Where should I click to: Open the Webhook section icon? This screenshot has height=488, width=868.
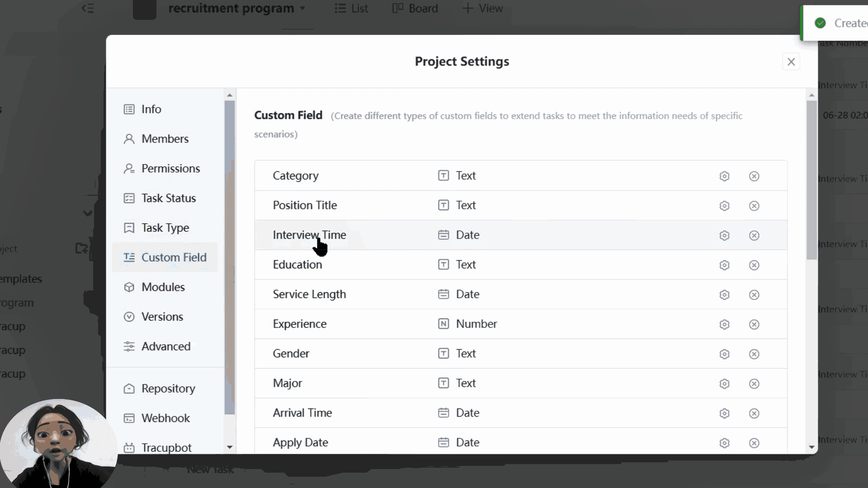point(129,418)
